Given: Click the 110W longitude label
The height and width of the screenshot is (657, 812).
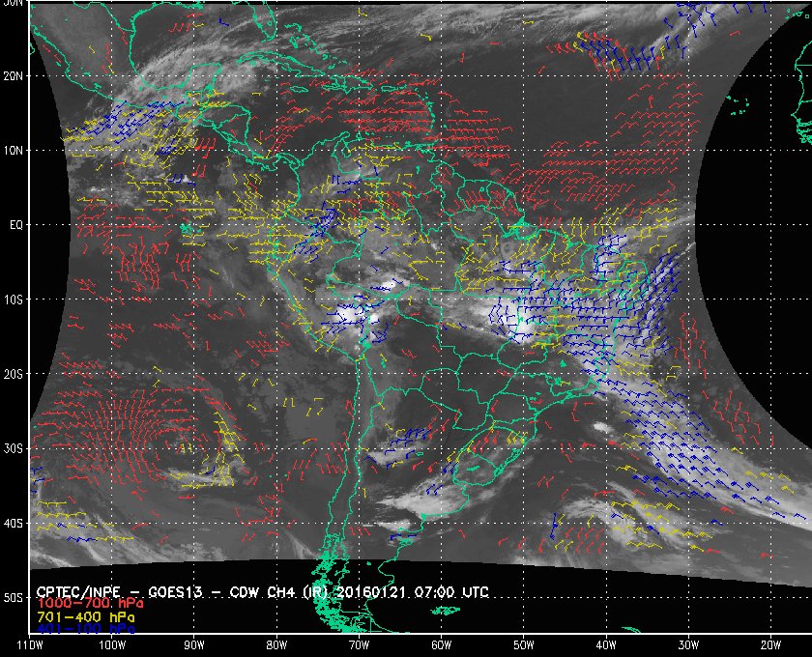Looking at the screenshot, I should coord(30,645).
